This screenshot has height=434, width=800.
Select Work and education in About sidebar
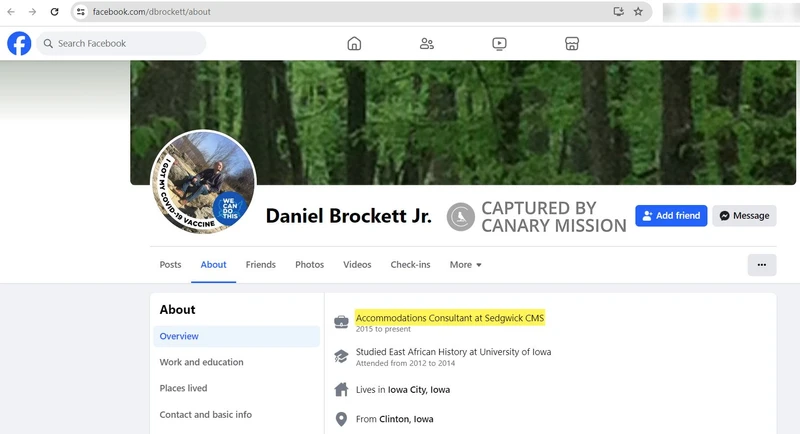pyautogui.click(x=202, y=362)
